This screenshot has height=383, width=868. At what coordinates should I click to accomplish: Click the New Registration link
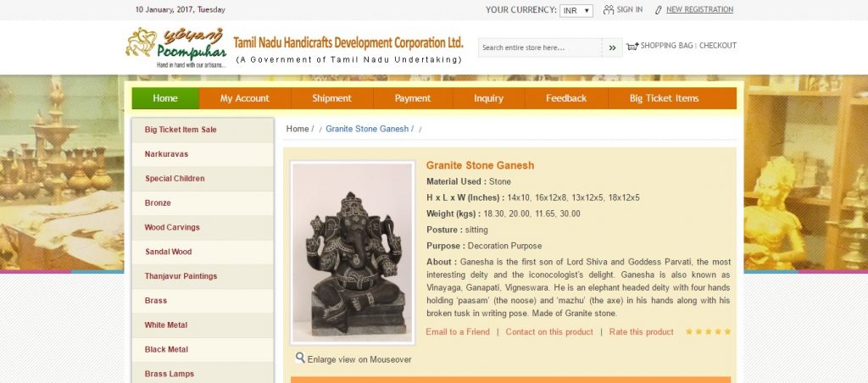699,9
